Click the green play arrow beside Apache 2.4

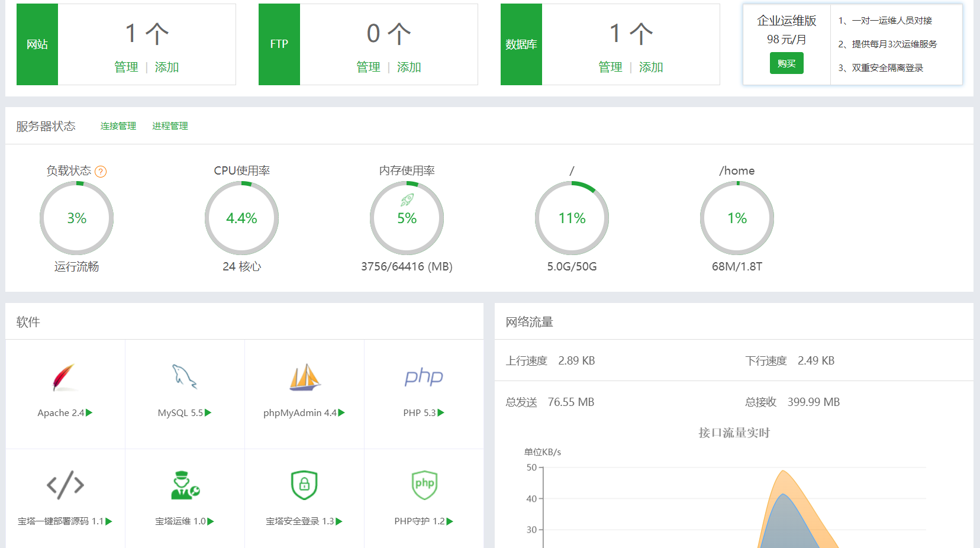pyautogui.click(x=89, y=412)
